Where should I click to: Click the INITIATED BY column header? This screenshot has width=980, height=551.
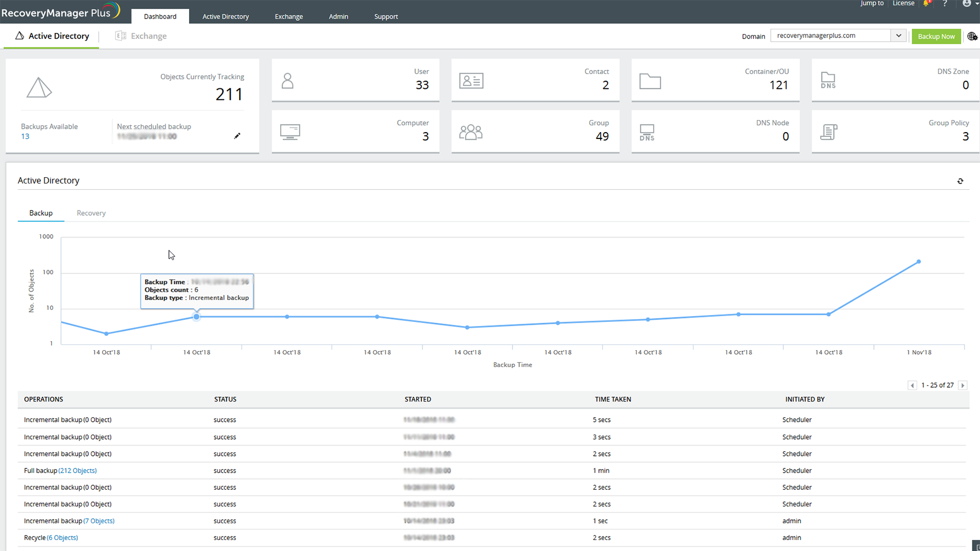(805, 399)
